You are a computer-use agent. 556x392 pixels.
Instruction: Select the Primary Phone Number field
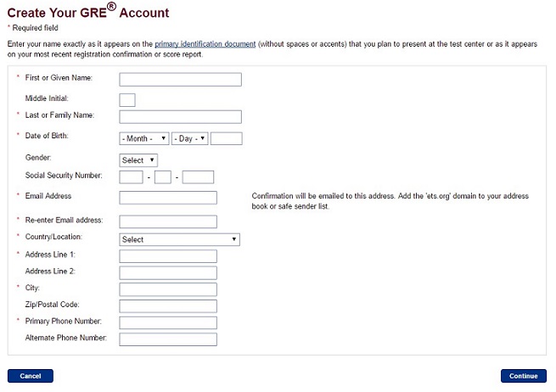click(x=168, y=323)
